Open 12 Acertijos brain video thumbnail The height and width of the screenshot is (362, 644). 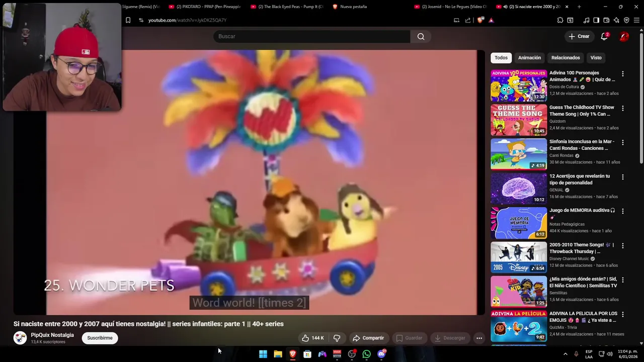[x=519, y=189]
